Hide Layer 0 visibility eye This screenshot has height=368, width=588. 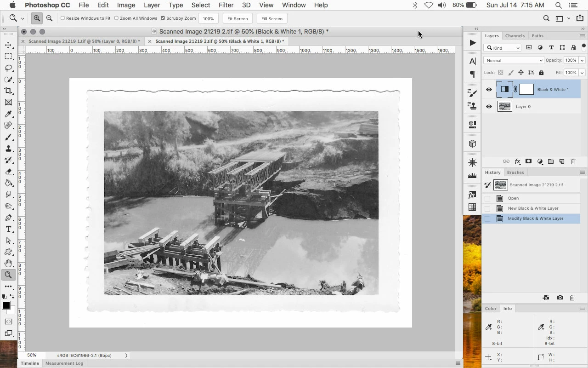pyautogui.click(x=489, y=107)
